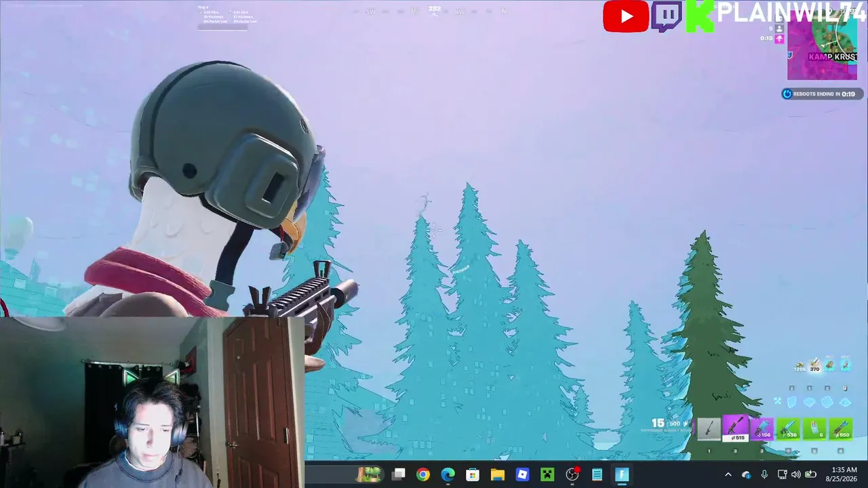This screenshot has height=488, width=868.
Task: Click the wood material count 1206
Action: coord(800,367)
